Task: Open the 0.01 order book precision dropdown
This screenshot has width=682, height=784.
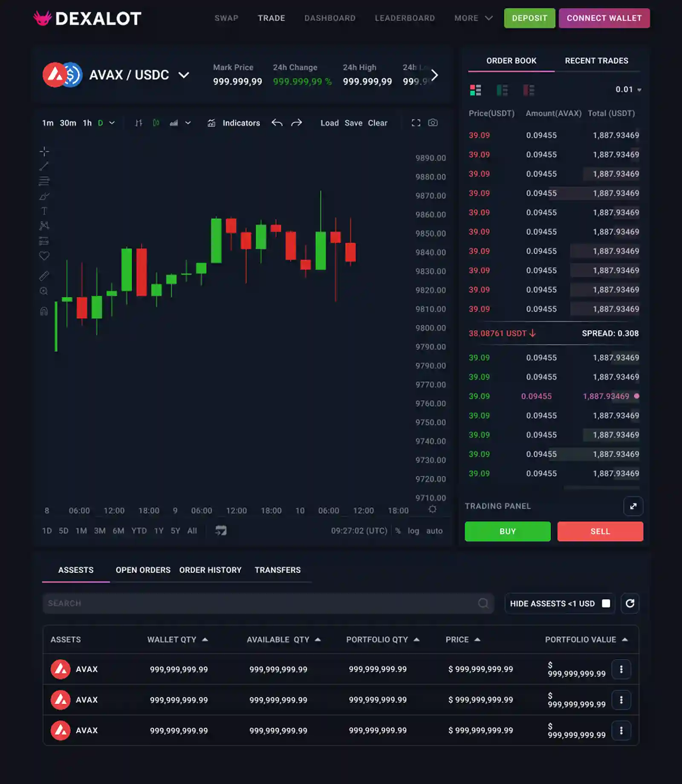Action: 628,89
